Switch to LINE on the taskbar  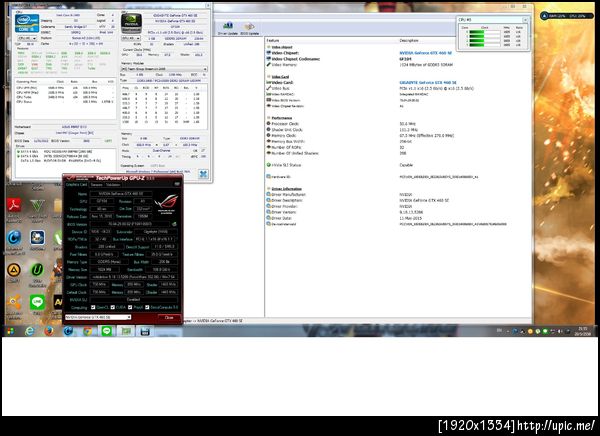(107, 331)
